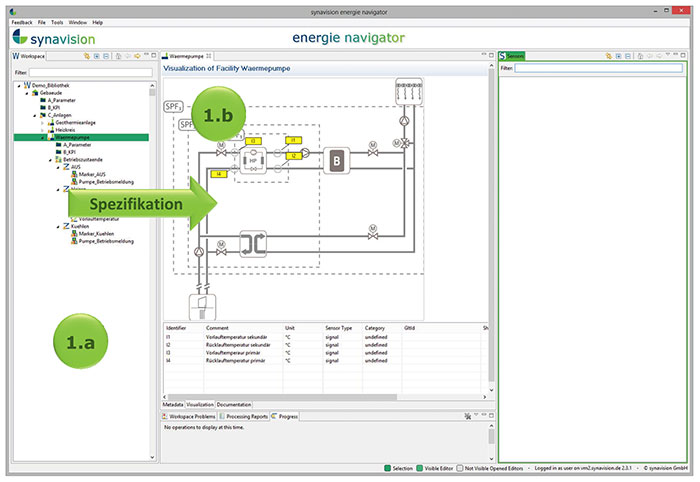Open the Help menu
Viewport: 700px width, 482px height.
tap(97, 22)
